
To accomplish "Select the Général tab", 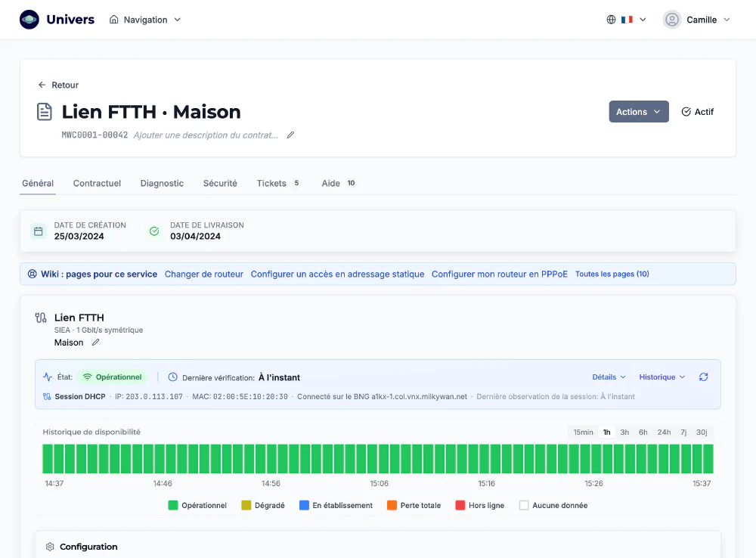I will tap(38, 183).
